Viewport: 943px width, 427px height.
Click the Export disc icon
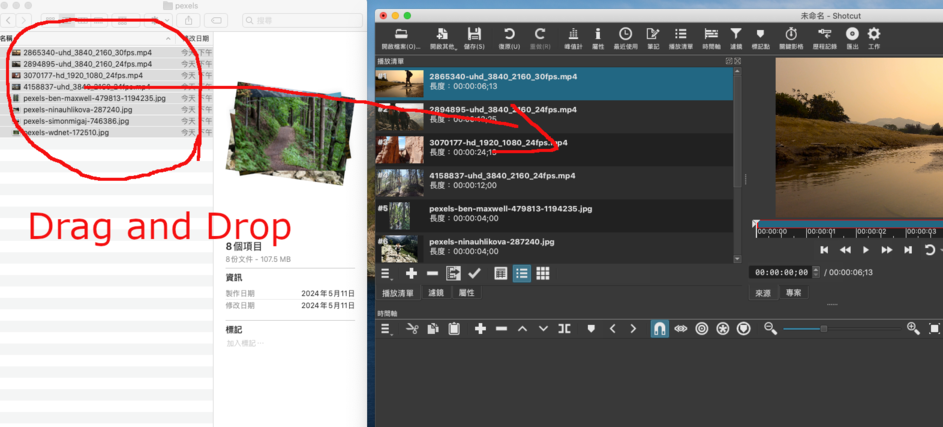tap(852, 36)
